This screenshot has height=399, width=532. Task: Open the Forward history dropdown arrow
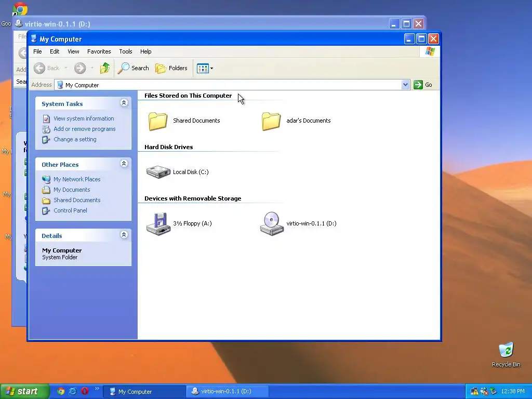[92, 68]
